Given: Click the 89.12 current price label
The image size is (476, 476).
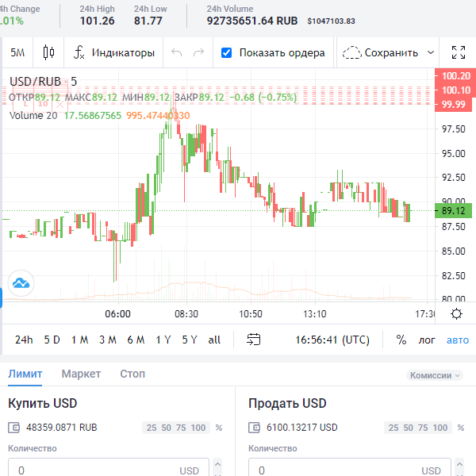Looking at the screenshot, I should 454,210.
